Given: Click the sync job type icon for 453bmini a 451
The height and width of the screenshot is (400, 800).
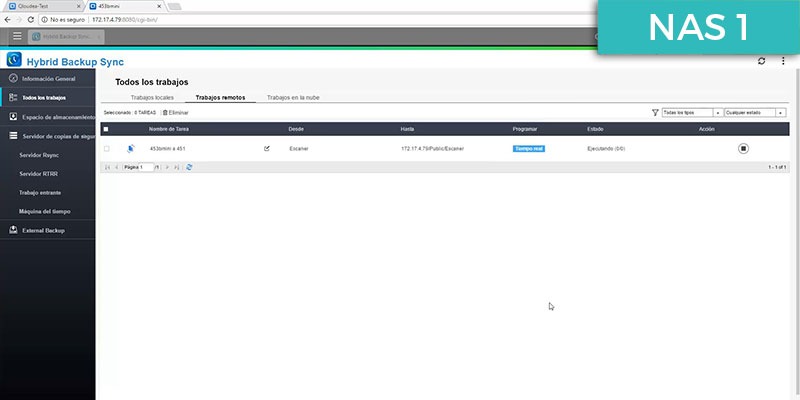Looking at the screenshot, I should 131,148.
